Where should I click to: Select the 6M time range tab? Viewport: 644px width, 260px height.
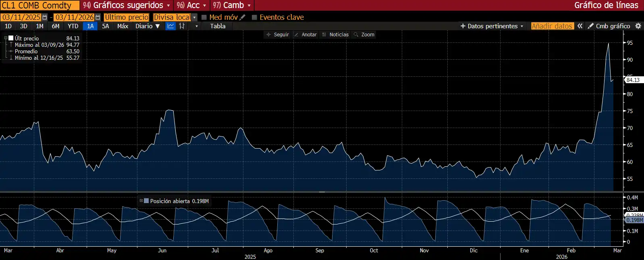pos(56,26)
